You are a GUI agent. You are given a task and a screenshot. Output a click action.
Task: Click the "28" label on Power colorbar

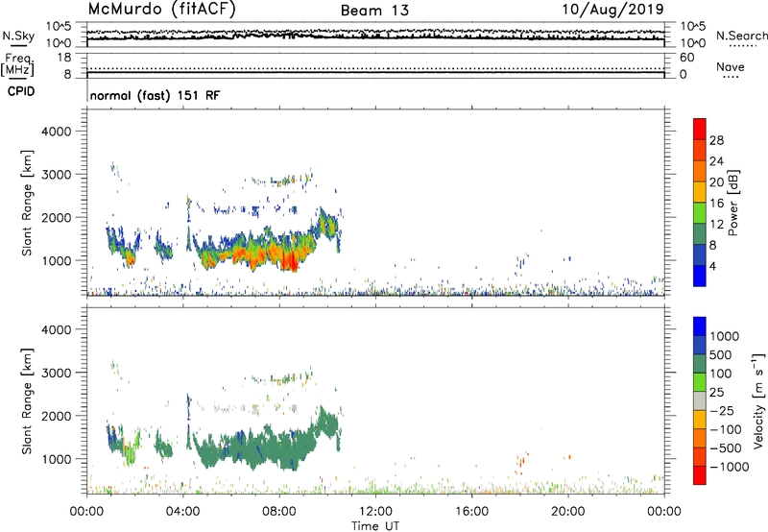(x=716, y=140)
